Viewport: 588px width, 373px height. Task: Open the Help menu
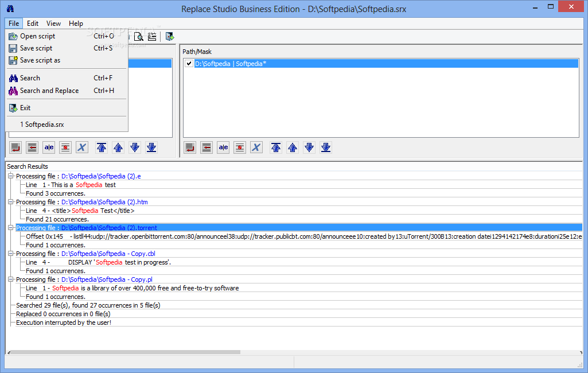76,24
